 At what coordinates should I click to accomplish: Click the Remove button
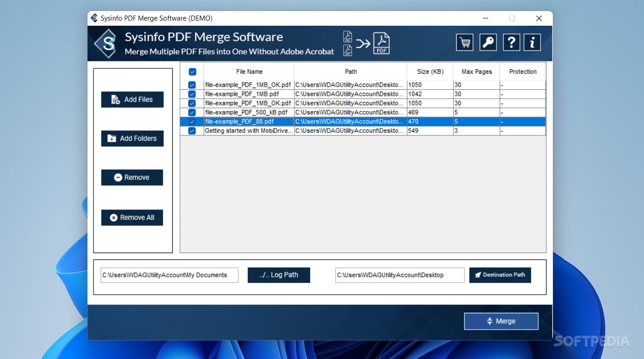pos(132,177)
